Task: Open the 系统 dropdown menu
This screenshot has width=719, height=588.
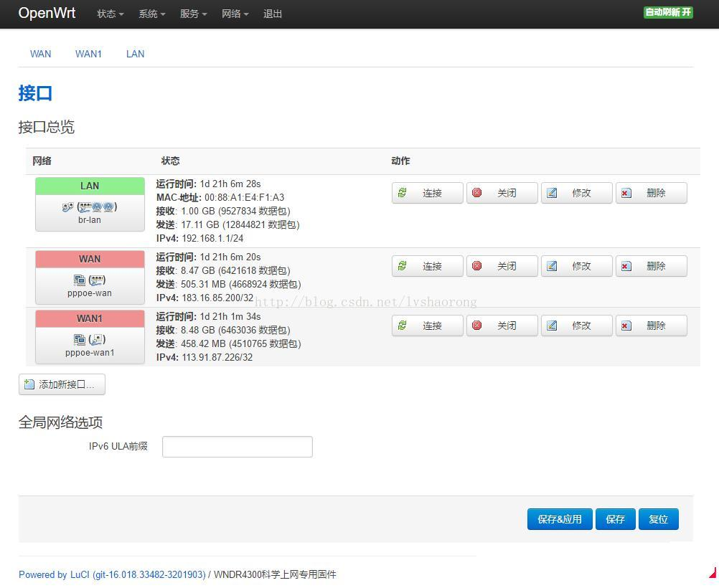Action: click(152, 14)
